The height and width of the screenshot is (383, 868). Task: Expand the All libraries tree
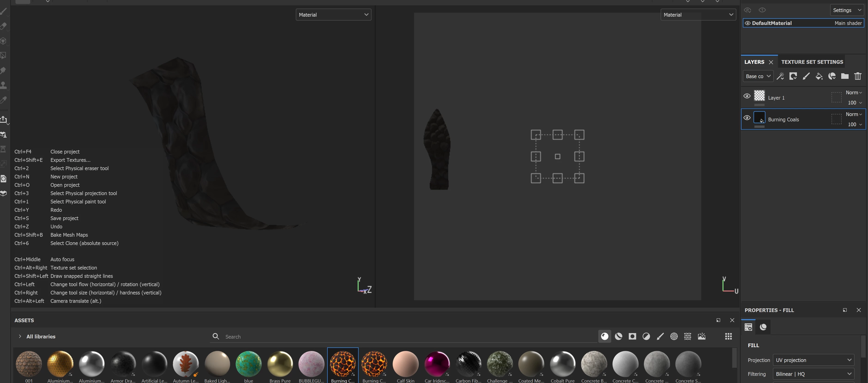coord(20,337)
